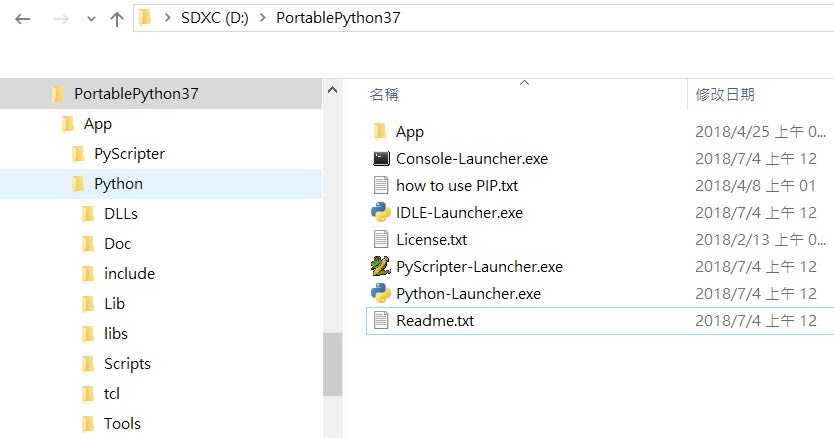Screen dimensions: 834x438
Task: Go forward with the right arrow button
Action: [61, 19]
